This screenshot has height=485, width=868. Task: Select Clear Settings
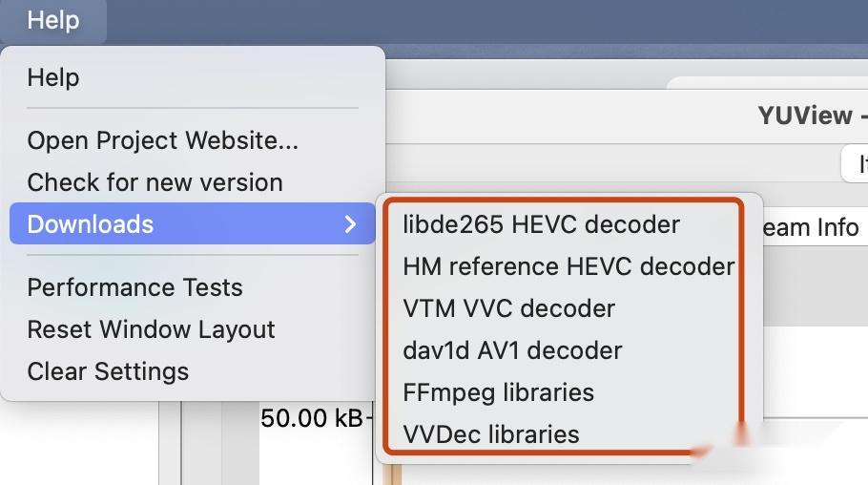[108, 371]
